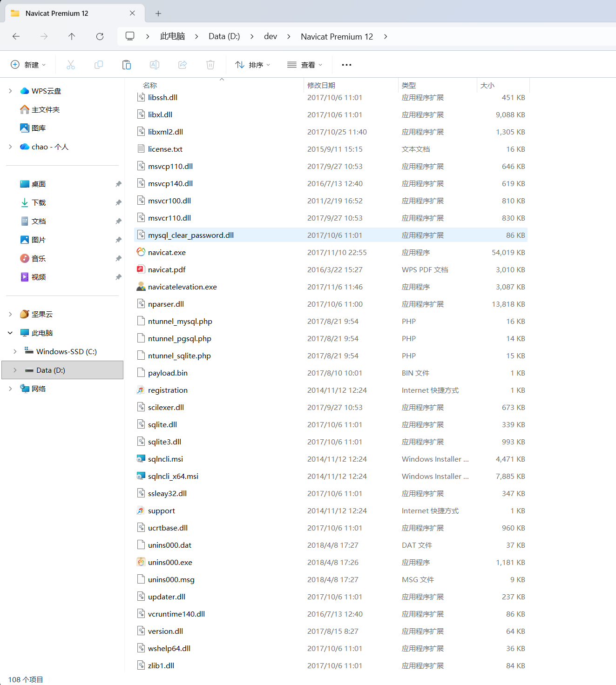This screenshot has width=616, height=685.
Task: Select the file mysql_clear_password.dll
Action: (331, 235)
